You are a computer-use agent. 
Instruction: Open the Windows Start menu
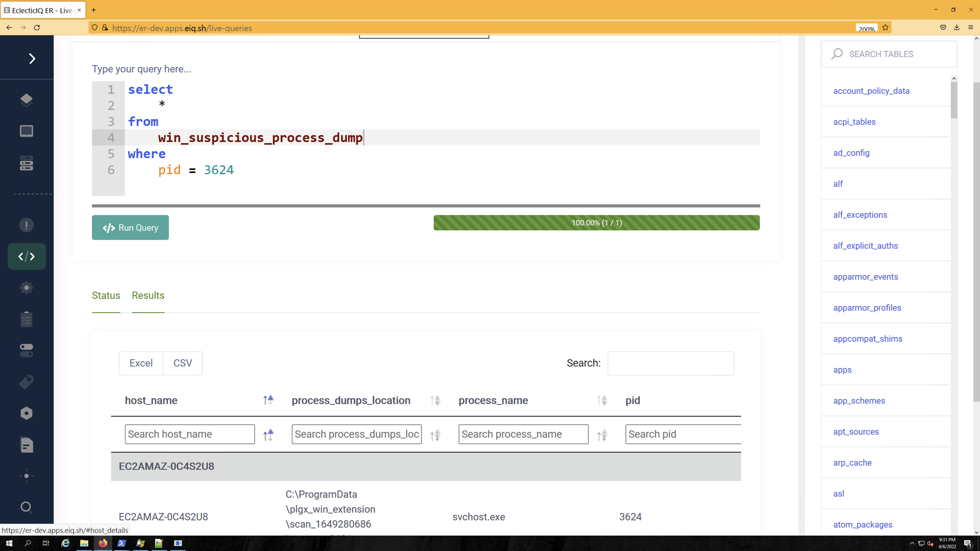pos(9,543)
